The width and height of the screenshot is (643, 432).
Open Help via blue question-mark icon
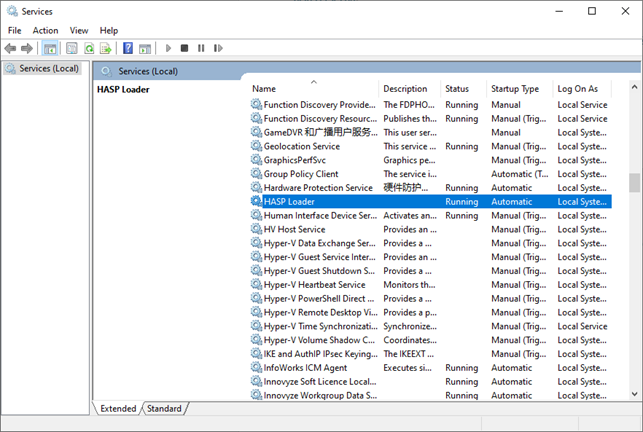pyautogui.click(x=128, y=48)
